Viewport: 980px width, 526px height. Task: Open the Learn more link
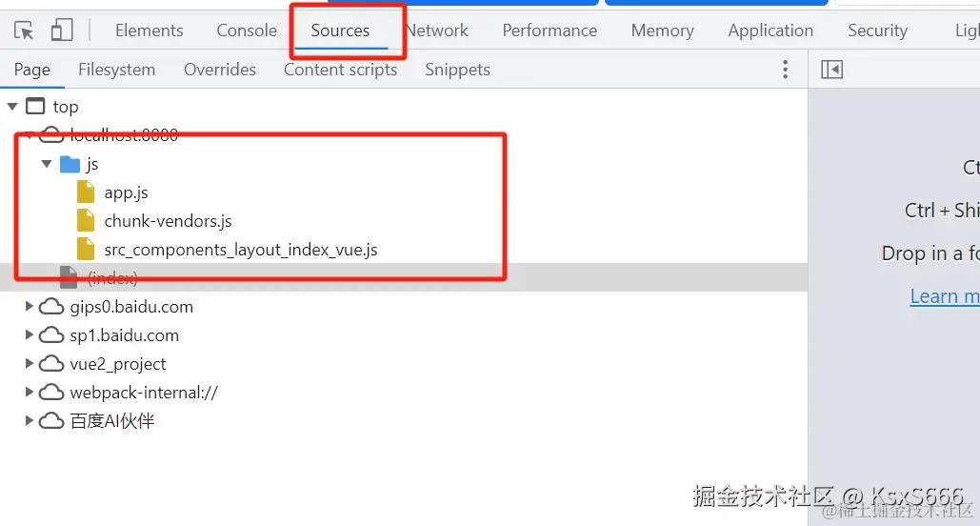pos(944,296)
